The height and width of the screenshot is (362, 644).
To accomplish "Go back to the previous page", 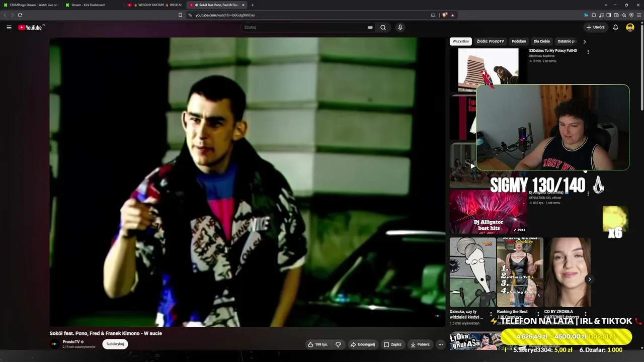I will pyautogui.click(x=6, y=15).
